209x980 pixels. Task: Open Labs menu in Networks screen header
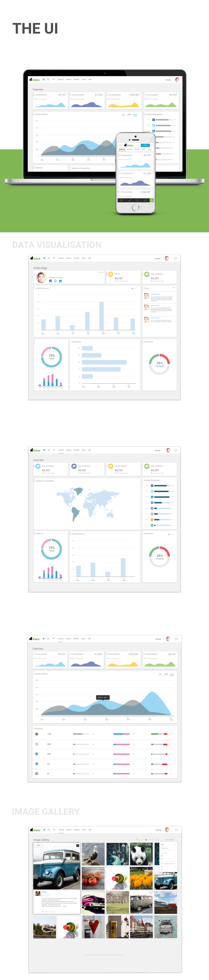coord(89,639)
